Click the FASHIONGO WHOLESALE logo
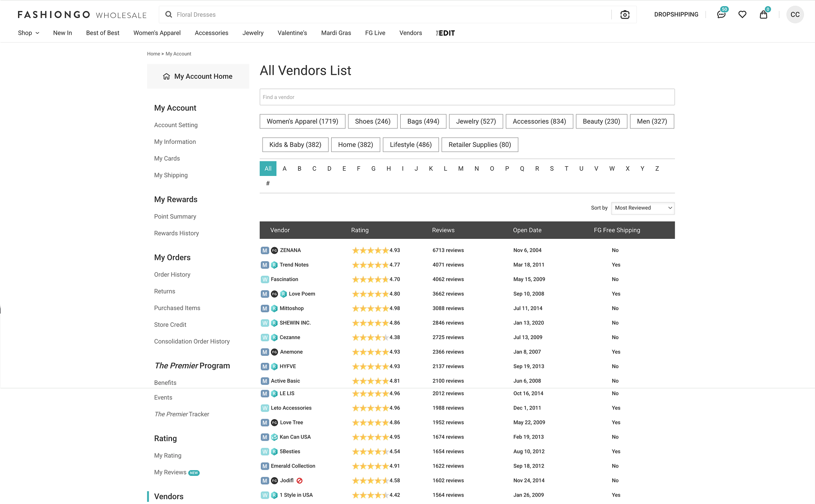The height and width of the screenshot is (504, 815). pos(82,15)
